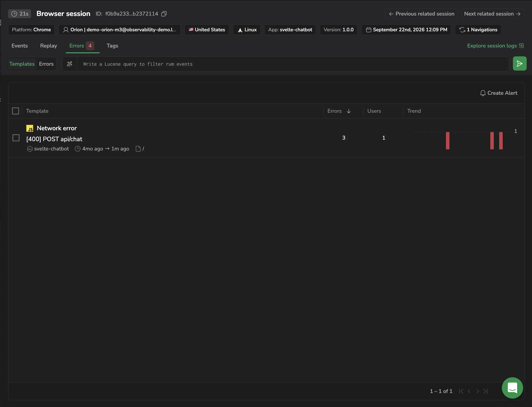Viewport: 532px width, 407px height.
Task: Click the 1 Navigations chip
Action: pos(478,30)
